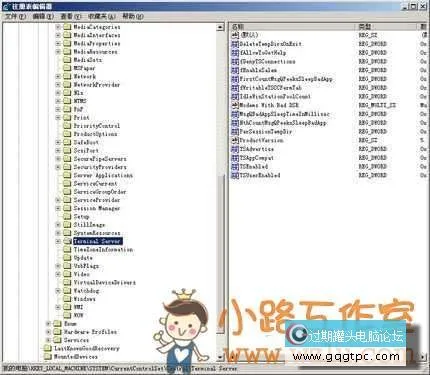430x375 pixels.
Task: Click the folder icon of PriorityControl key
Action: (x=68, y=126)
